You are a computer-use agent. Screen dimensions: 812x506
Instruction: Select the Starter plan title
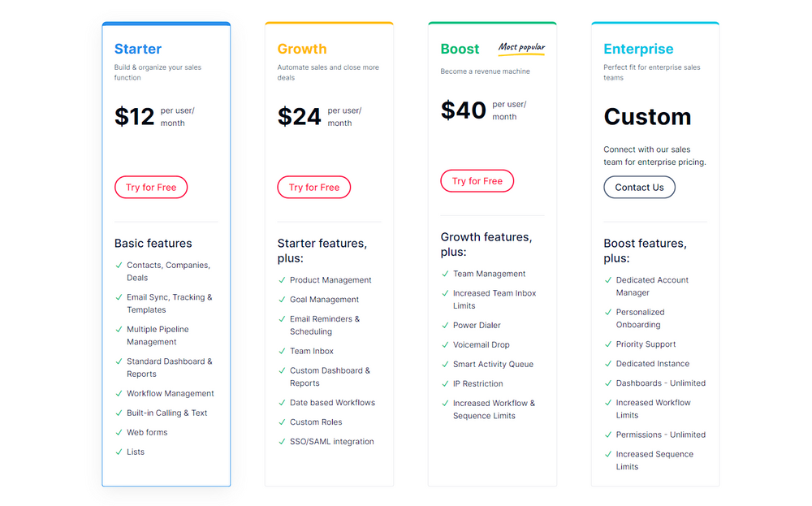pyautogui.click(x=138, y=49)
